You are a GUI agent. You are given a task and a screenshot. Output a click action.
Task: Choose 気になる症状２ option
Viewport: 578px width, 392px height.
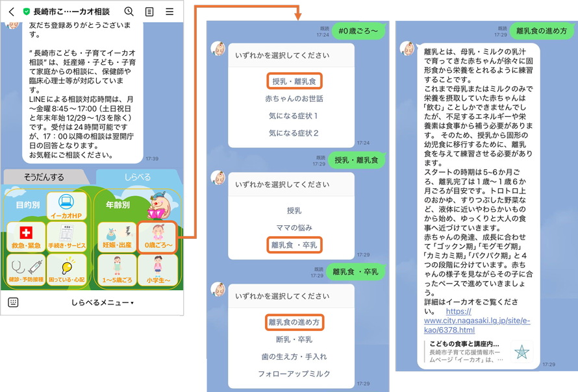coord(294,133)
